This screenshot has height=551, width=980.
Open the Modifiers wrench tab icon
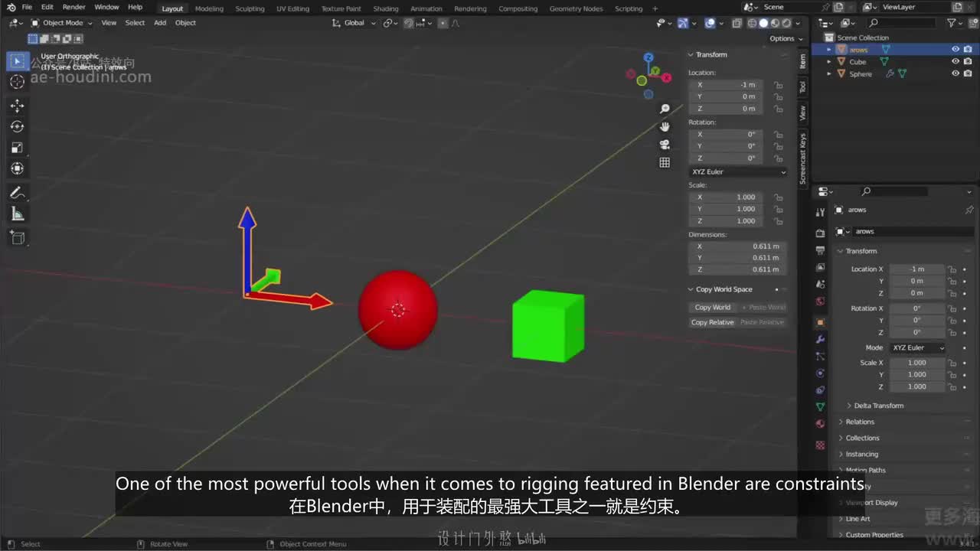820,339
